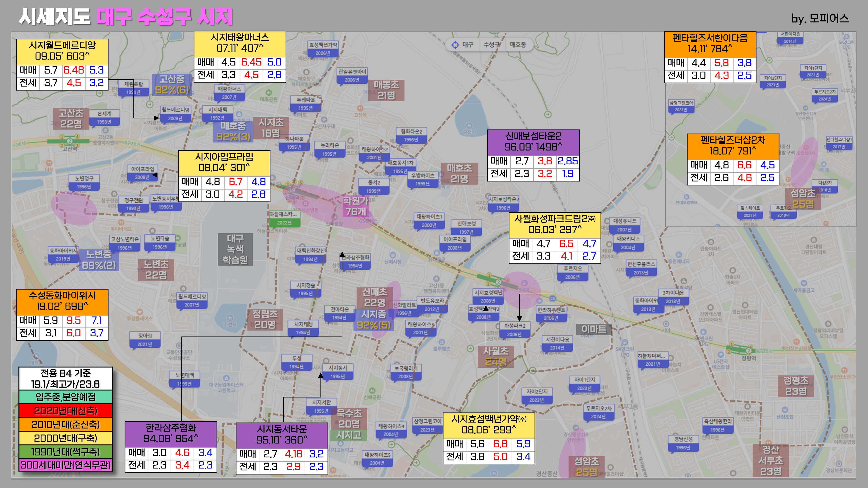
Task: Click the 고산역 subway station icon
Action: coord(69,141)
